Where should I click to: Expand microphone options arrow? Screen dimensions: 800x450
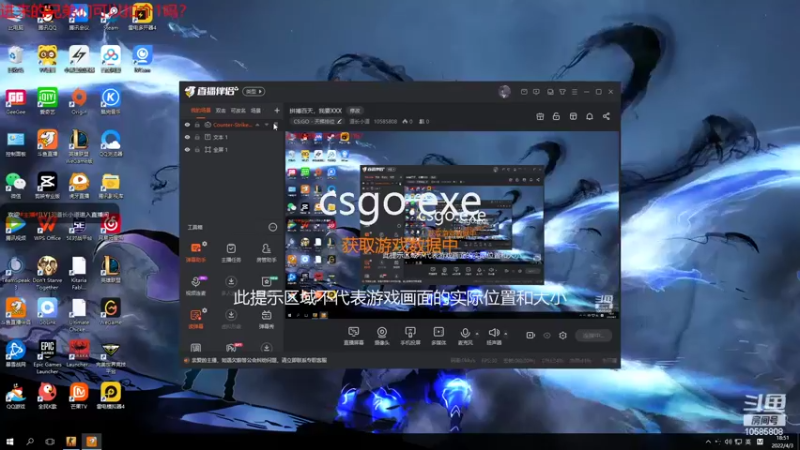click(477, 334)
